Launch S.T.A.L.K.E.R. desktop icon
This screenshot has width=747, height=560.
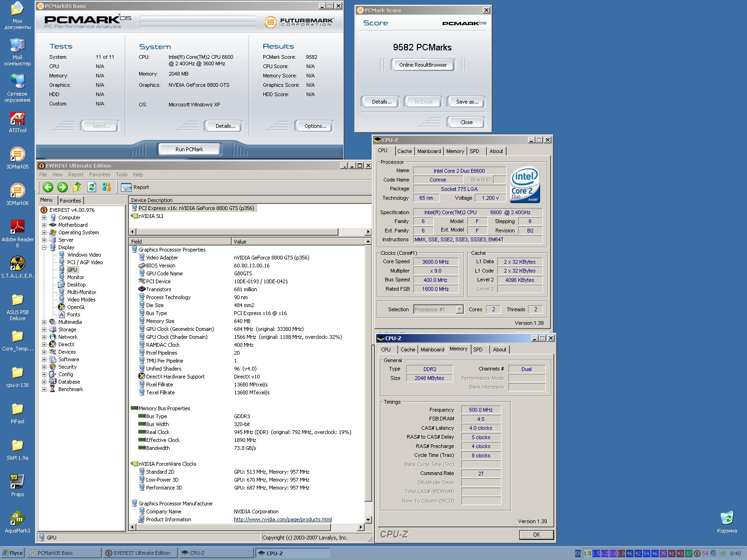[x=17, y=267]
